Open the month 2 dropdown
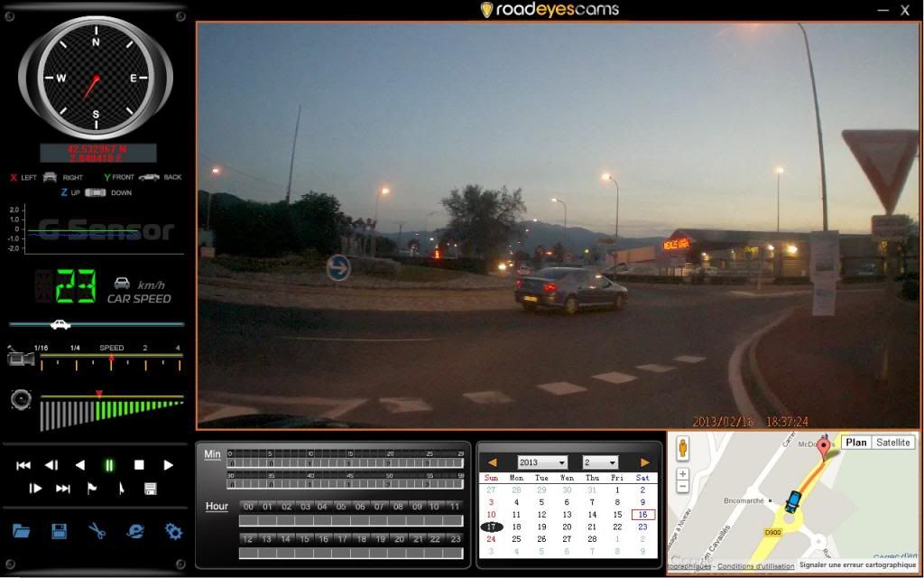Viewport: 924px width, 578px height. [600, 462]
